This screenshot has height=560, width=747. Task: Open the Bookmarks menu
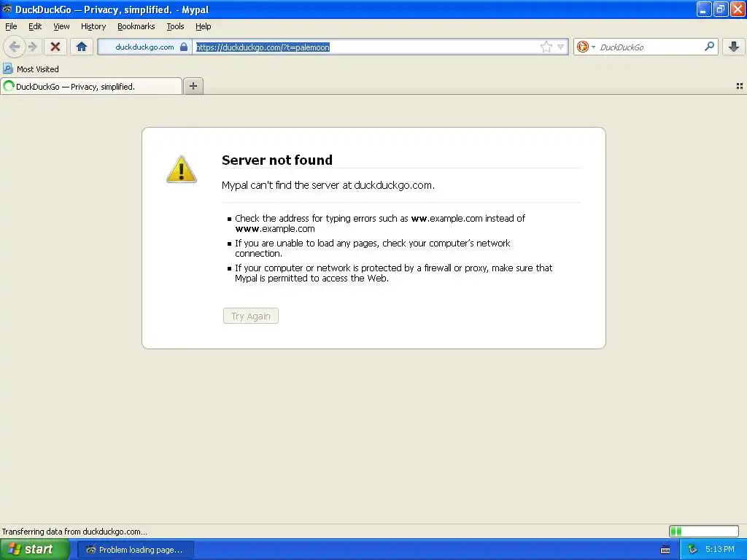[136, 26]
